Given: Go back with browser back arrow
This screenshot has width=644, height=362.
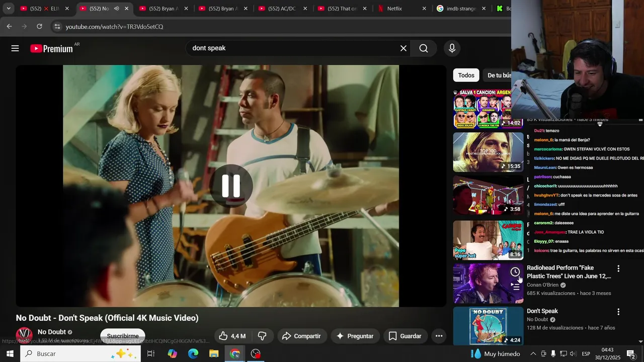Looking at the screenshot, I should 9,27.
